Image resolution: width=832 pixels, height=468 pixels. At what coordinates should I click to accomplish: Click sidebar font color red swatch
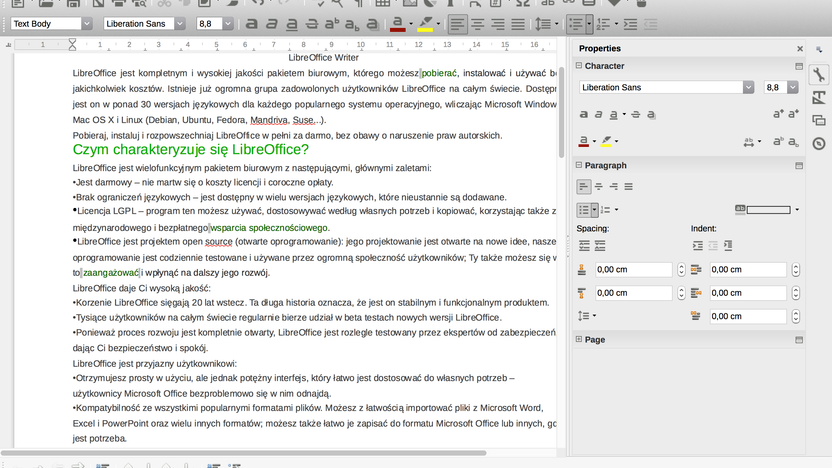pyautogui.click(x=583, y=141)
